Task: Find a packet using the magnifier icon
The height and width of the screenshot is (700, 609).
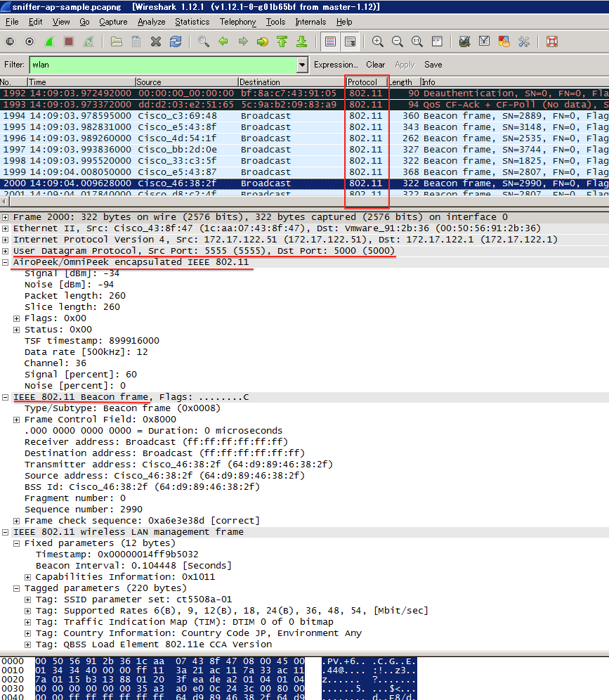Action: tap(204, 41)
